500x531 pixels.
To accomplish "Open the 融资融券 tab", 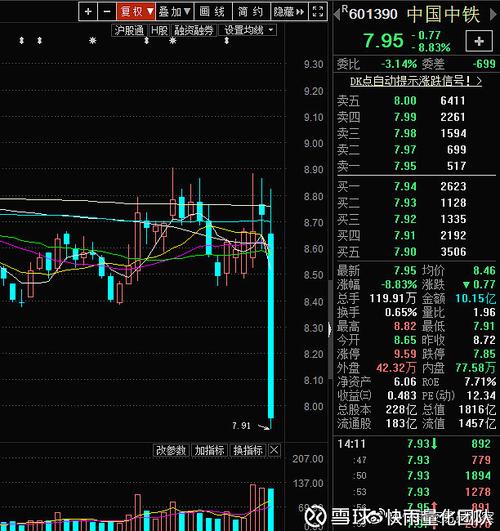I will click(x=194, y=30).
